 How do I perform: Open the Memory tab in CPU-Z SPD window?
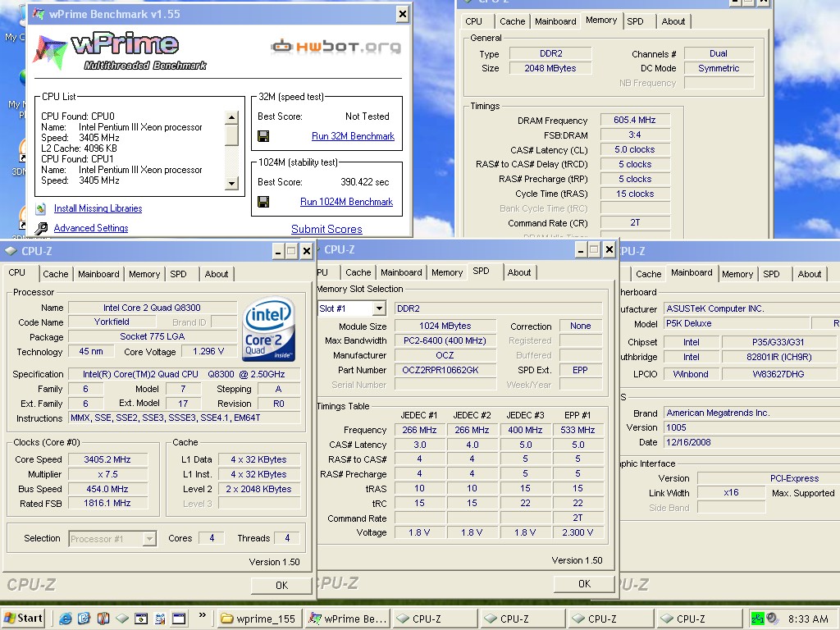tap(447, 272)
